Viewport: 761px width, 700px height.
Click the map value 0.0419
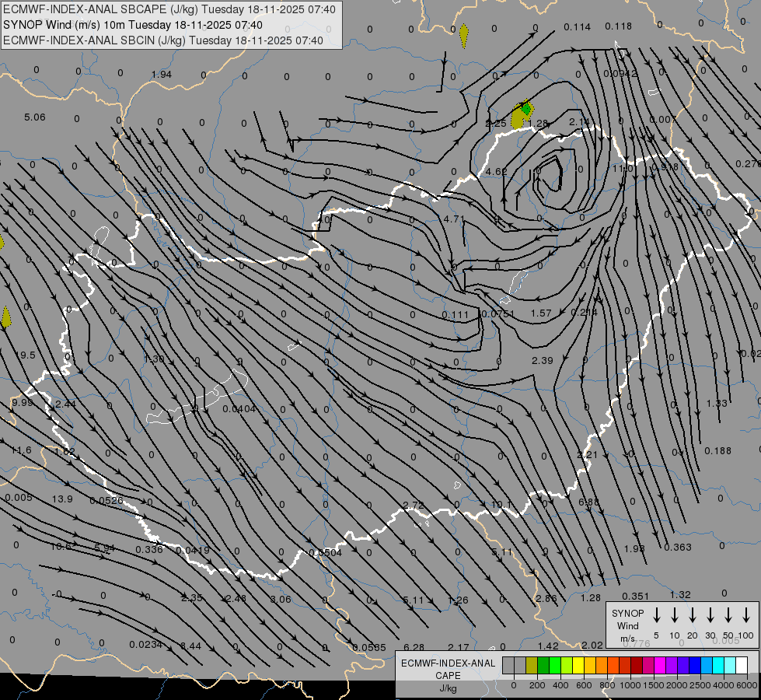193,551
